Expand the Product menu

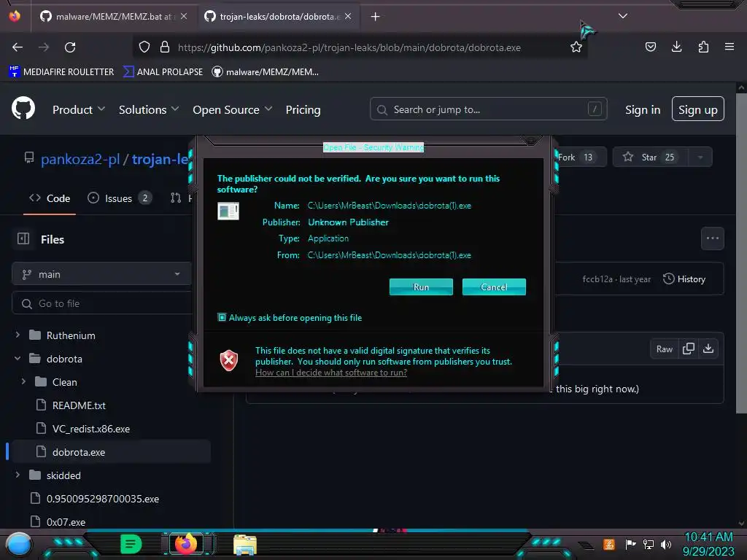tap(79, 109)
